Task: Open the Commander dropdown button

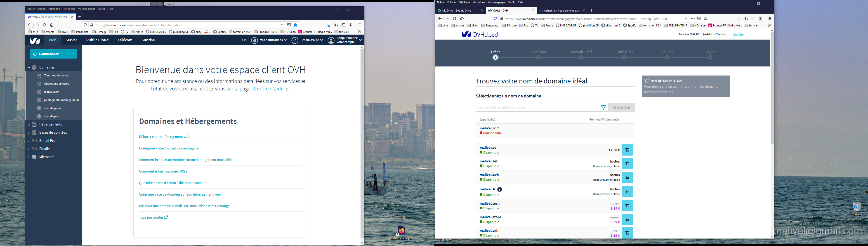Action: tap(54, 54)
